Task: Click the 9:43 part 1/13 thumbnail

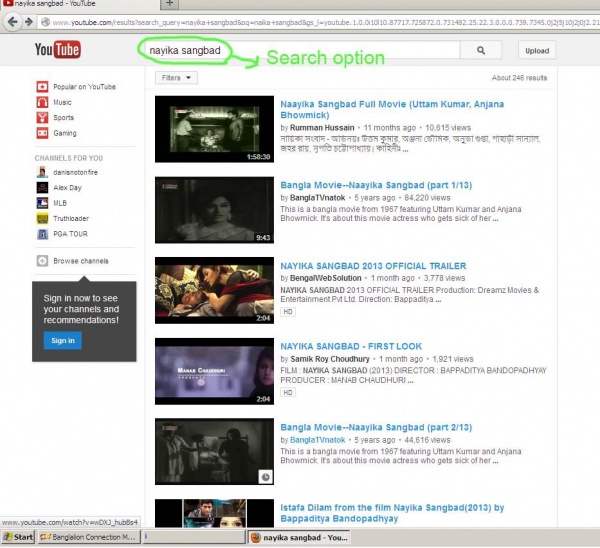Action: point(214,210)
